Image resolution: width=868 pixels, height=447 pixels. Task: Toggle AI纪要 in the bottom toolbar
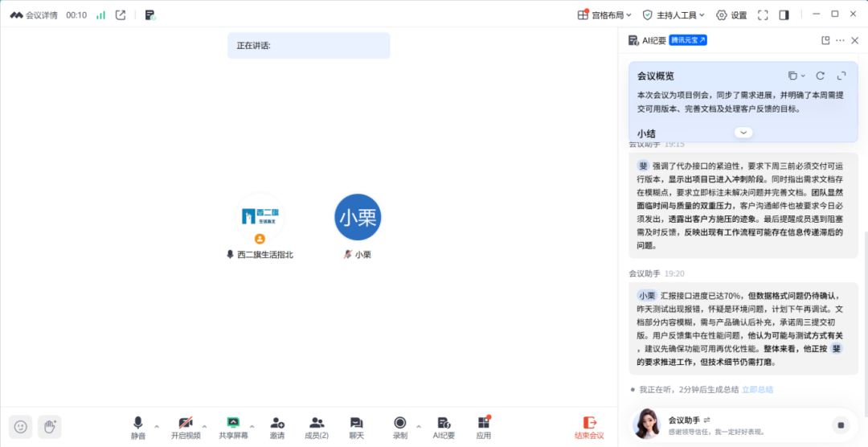point(444,428)
